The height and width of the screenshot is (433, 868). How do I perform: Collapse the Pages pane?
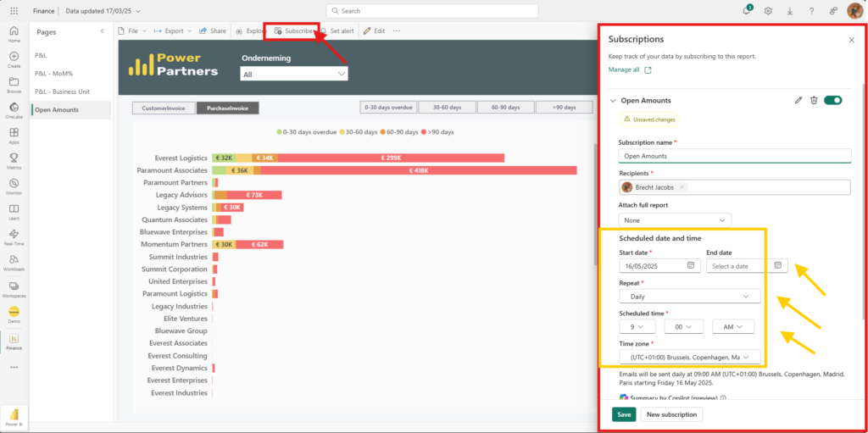tap(103, 31)
